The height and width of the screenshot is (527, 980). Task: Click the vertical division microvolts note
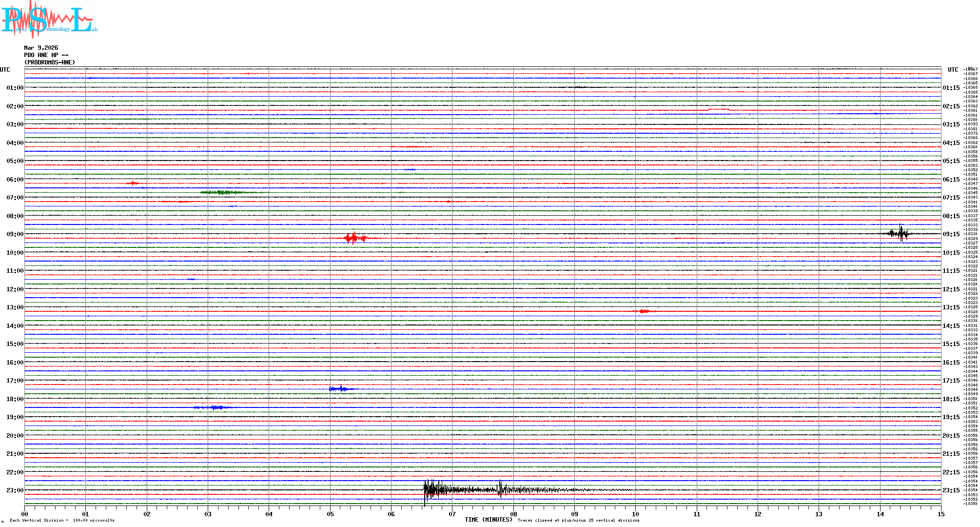pos(62,520)
